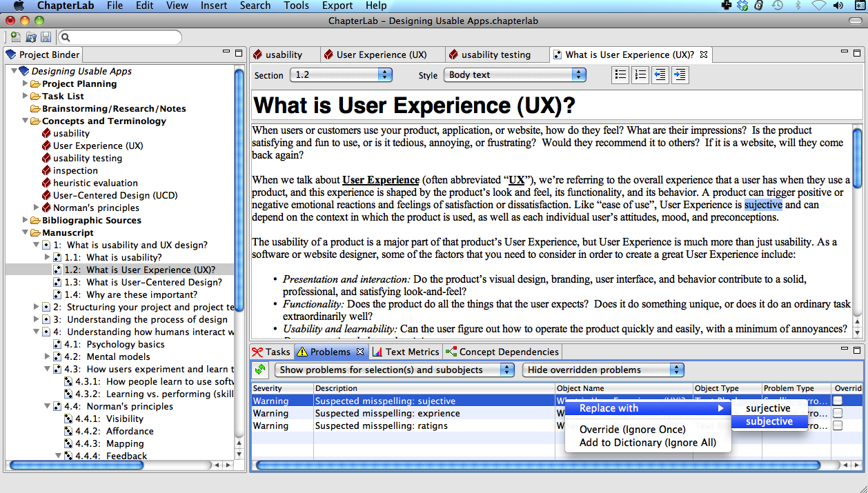Click the bulleted list icon

pyautogui.click(x=620, y=75)
